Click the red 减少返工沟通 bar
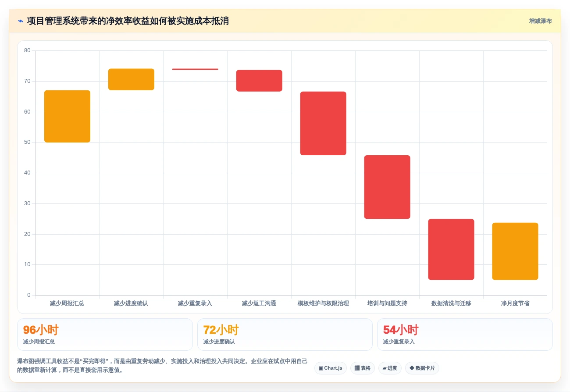This screenshot has height=392, width=570. pyautogui.click(x=259, y=81)
